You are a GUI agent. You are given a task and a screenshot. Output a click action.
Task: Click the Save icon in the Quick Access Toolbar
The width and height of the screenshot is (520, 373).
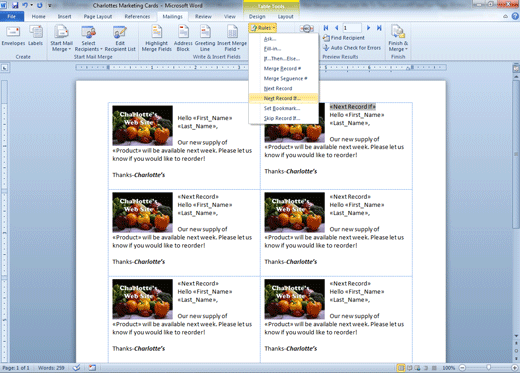[15, 5]
